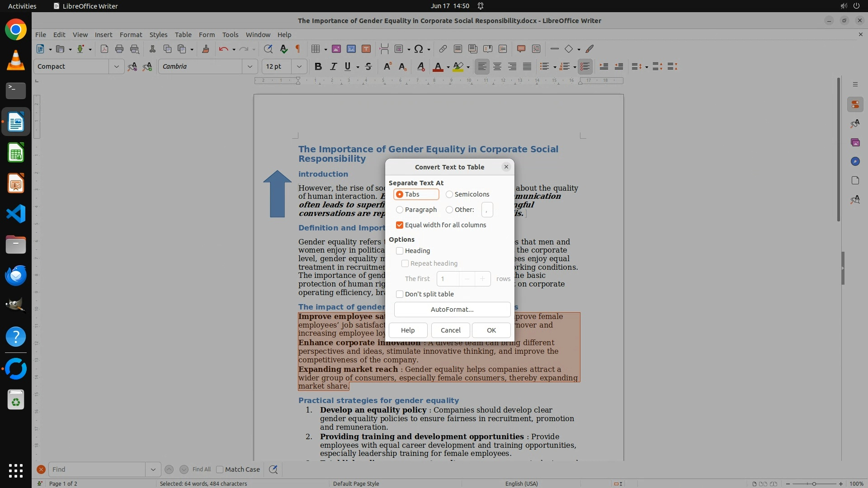Click the Center alignment icon

point(497,66)
